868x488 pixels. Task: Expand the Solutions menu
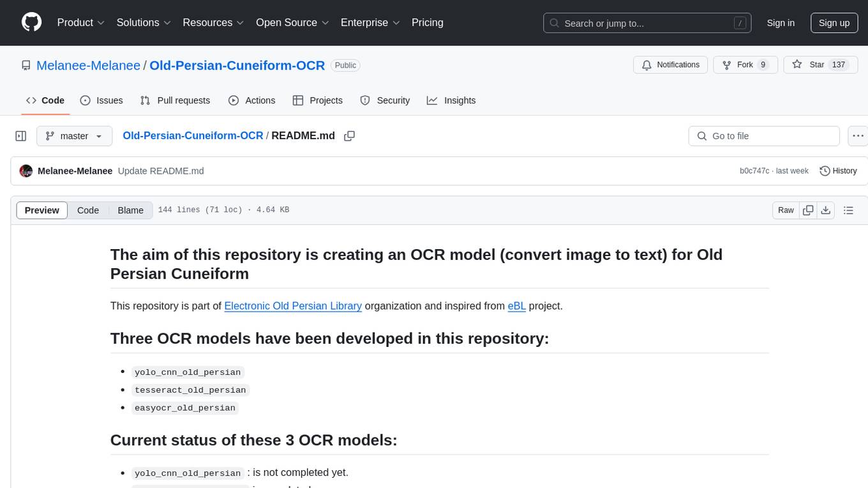click(144, 22)
